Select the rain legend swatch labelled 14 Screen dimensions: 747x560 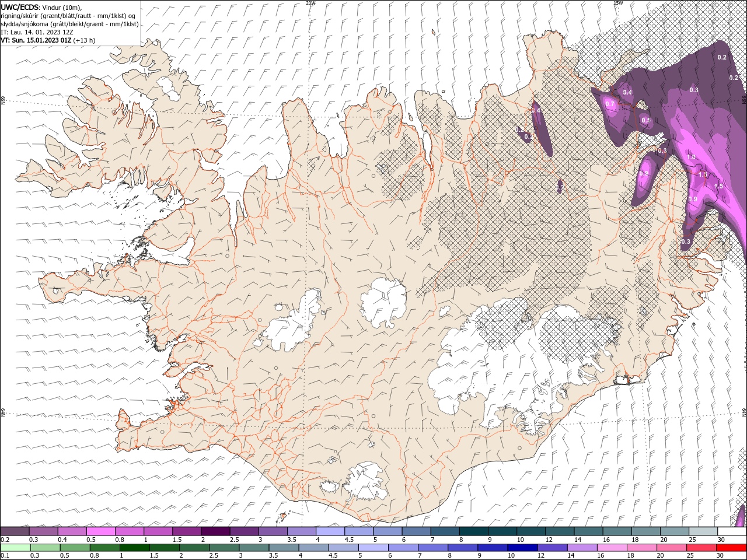pos(582,548)
